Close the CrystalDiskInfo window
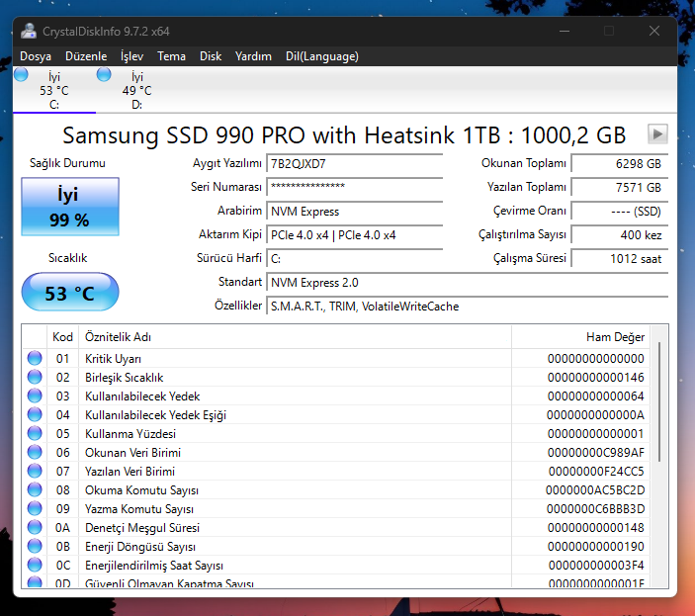 [654, 31]
